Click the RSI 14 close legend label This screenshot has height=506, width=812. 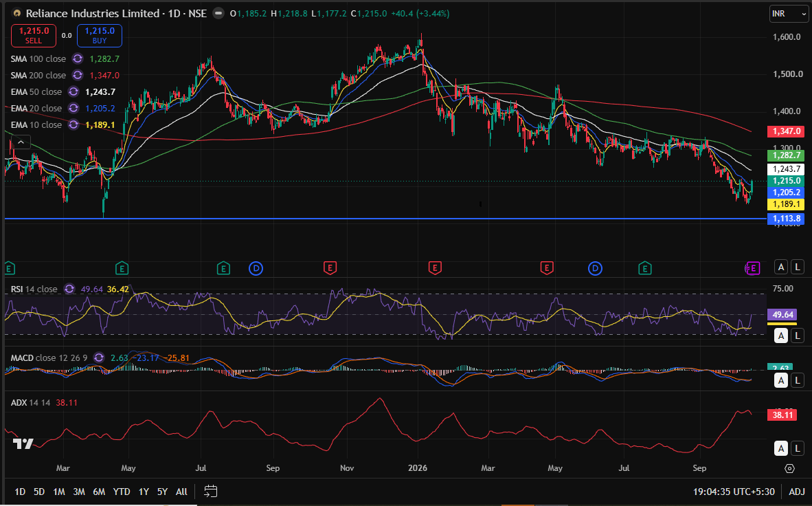click(x=34, y=289)
